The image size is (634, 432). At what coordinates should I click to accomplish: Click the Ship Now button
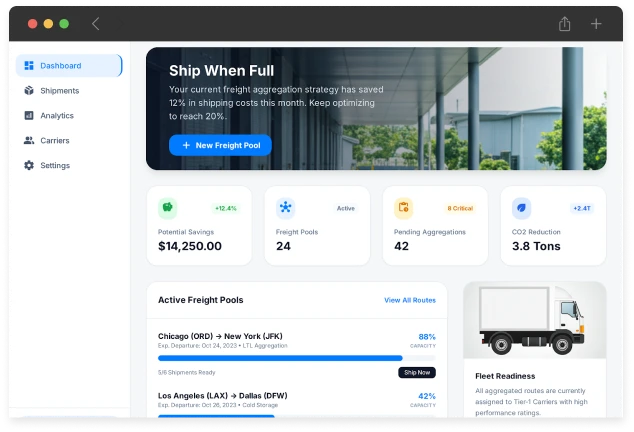tap(417, 373)
